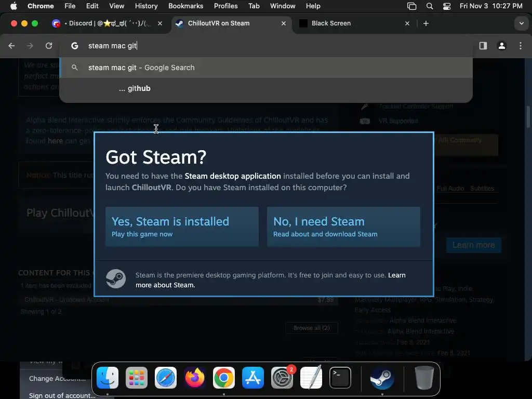
Task: Launch Firefox from the dock
Action: pos(195,378)
